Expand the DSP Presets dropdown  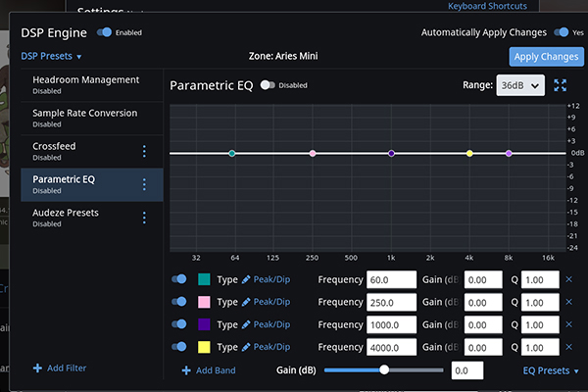pos(51,57)
